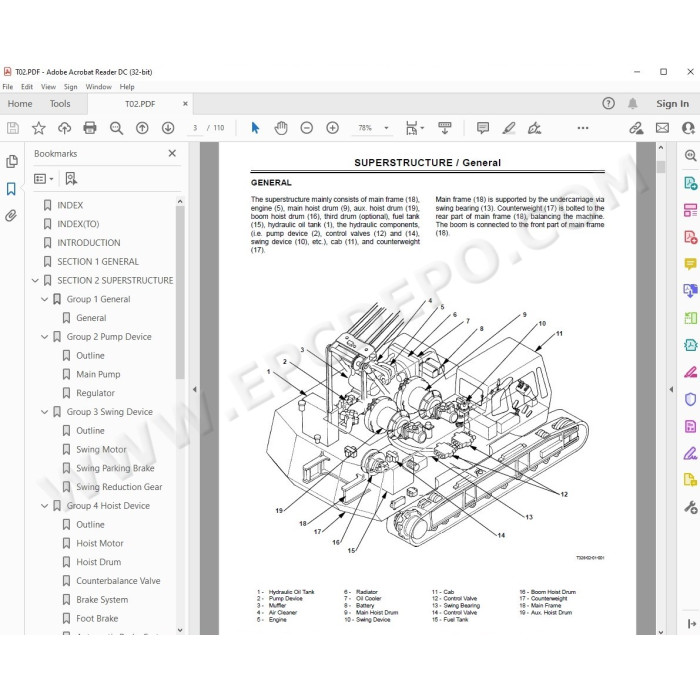Open the Sign menu
700x700 pixels.
[71, 87]
